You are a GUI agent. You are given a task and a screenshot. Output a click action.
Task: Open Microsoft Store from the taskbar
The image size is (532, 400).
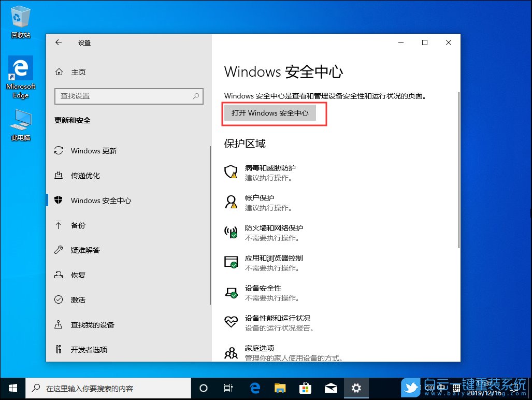click(x=306, y=388)
